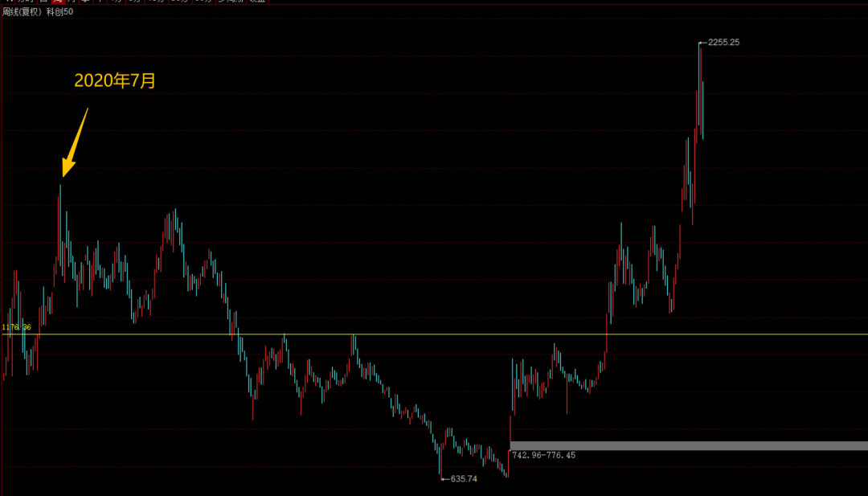The image size is (868, 496).
Task: Click the tall red gap-up candle above gray band
Action: (x=510, y=429)
